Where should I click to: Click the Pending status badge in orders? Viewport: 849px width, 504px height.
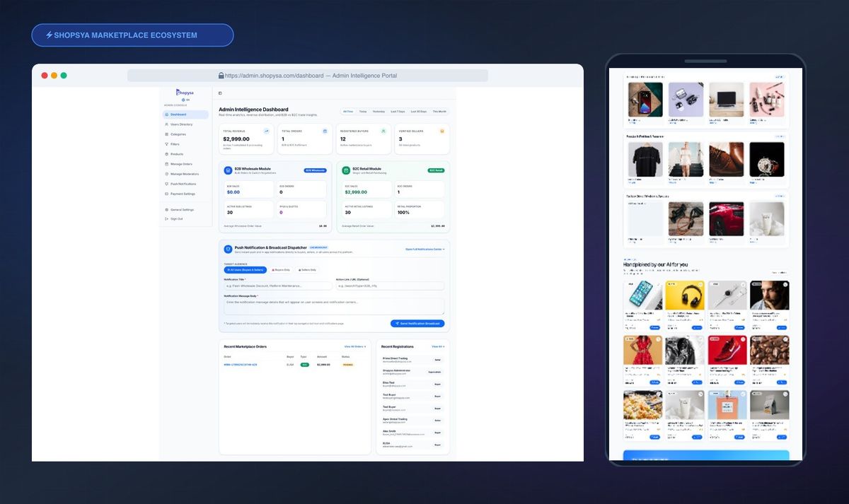(348, 364)
